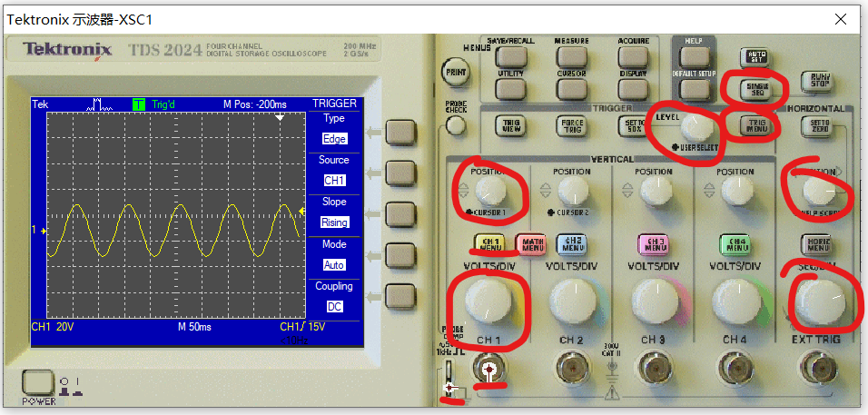Toggle the CH4 MENU button
868x415 pixels.
[x=735, y=243]
